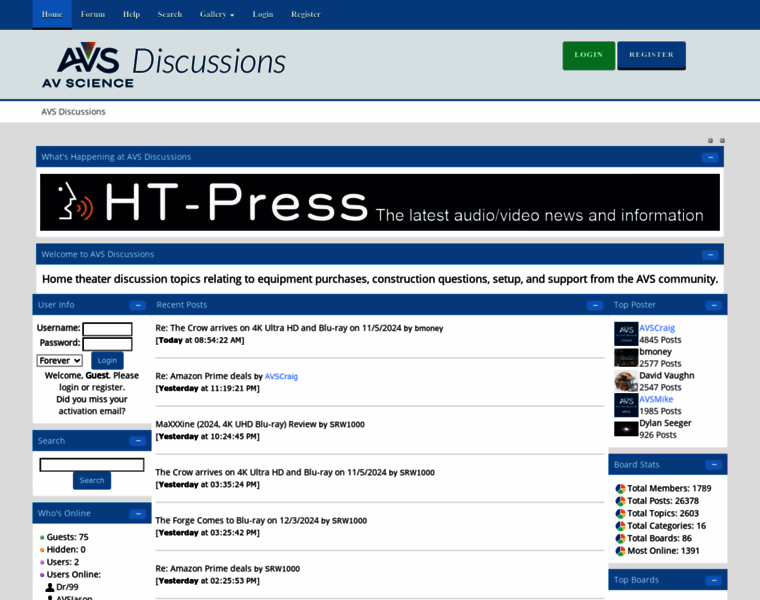The image size is (760, 600).
Task: Open 'MaXXXine (2024, 4K UHD Blu-ray) Review' post
Action: pyautogui.click(x=236, y=424)
